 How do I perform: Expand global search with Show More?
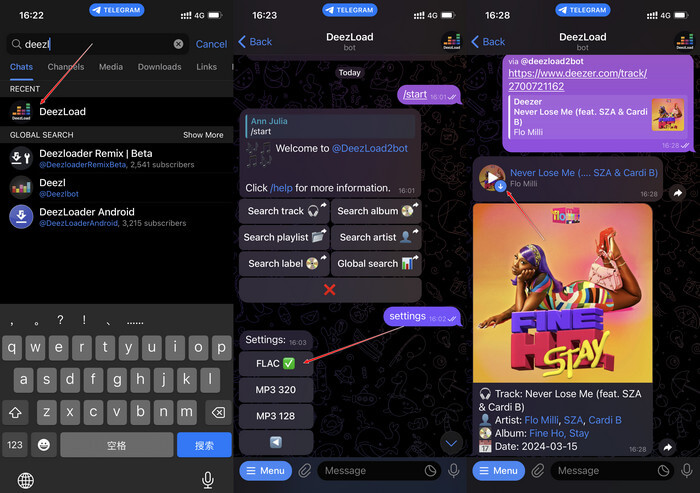pyautogui.click(x=203, y=135)
